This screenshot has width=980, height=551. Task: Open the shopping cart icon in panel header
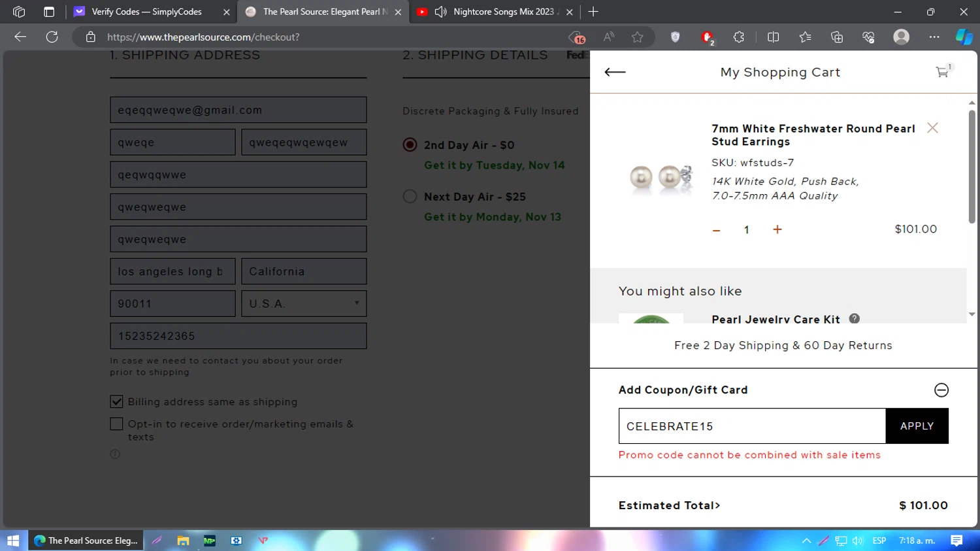[x=944, y=71]
